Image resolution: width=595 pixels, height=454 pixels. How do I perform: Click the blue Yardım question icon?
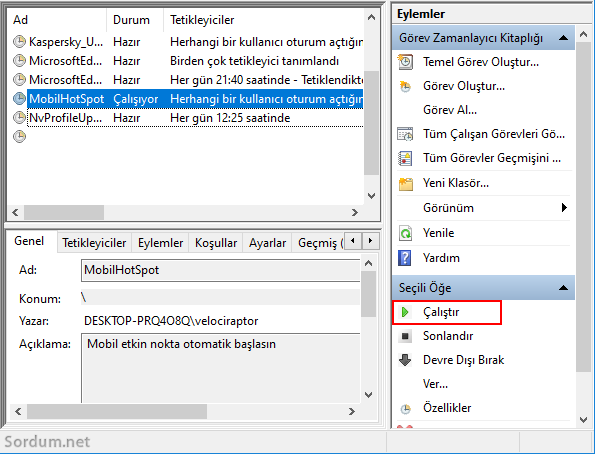point(405,258)
